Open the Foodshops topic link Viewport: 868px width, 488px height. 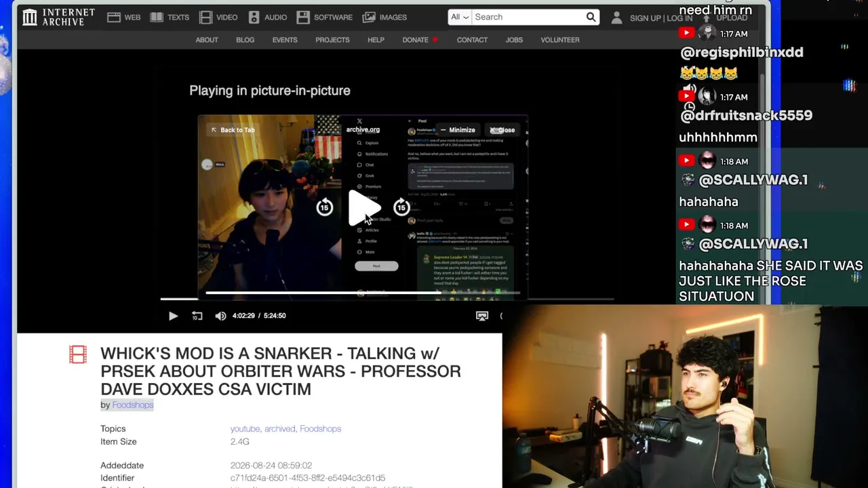pos(320,429)
